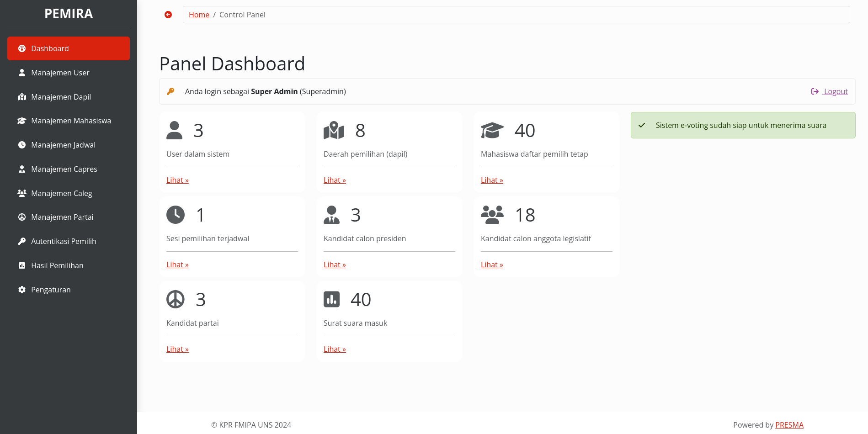Click the graduation cap icon on the Mahasiswa card
868x434 pixels.
coord(492,130)
